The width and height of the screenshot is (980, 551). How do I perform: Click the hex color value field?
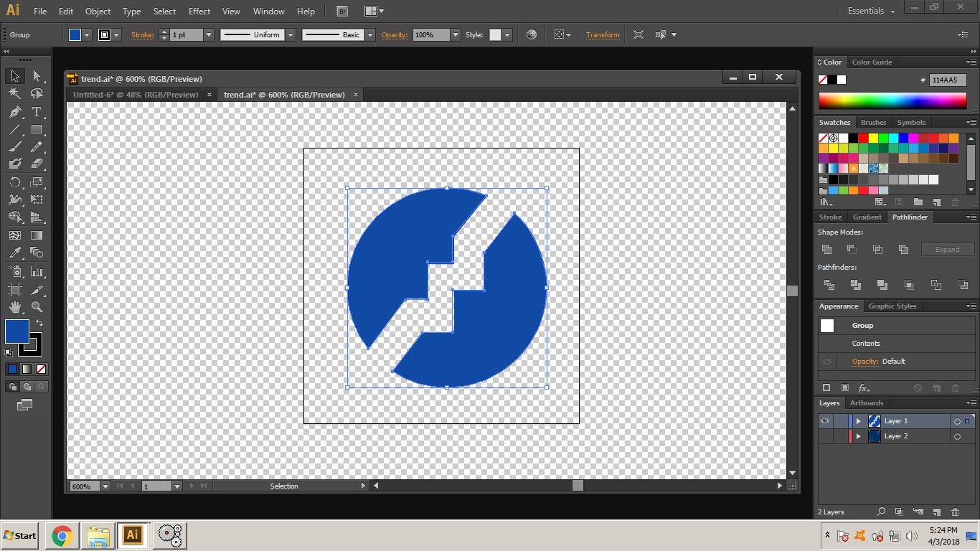coord(948,80)
